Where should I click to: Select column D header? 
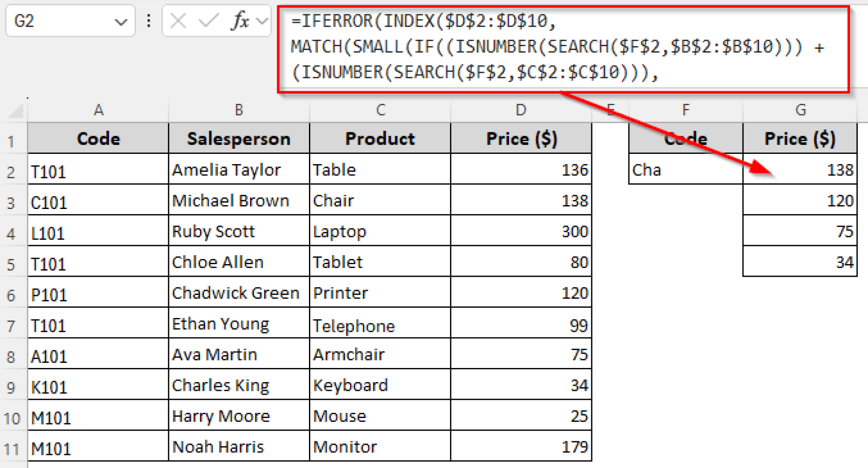[520, 110]
